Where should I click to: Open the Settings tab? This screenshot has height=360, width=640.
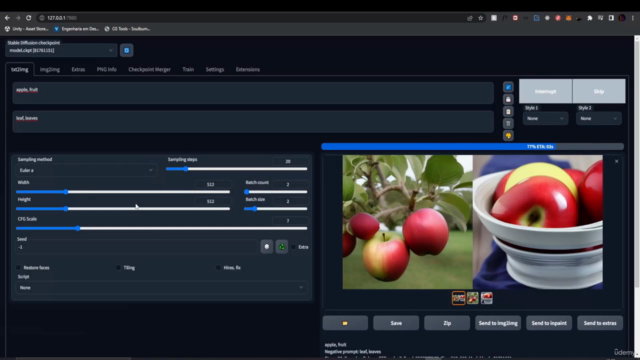(215, 69)
